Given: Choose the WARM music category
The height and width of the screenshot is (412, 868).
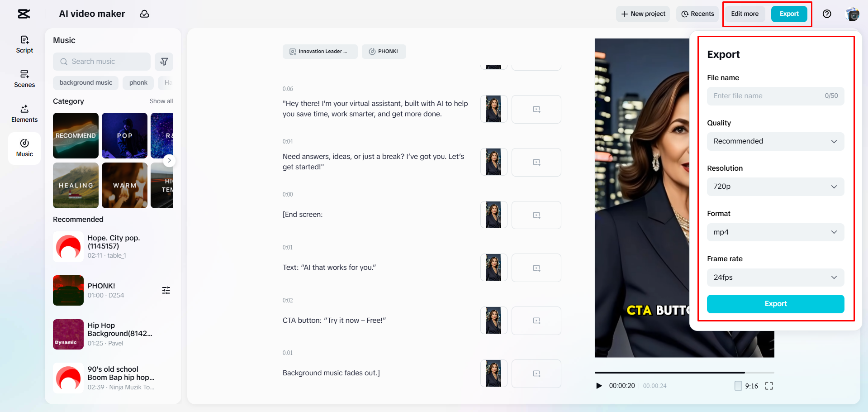Looking at the screenshot, I should (124, 185).
